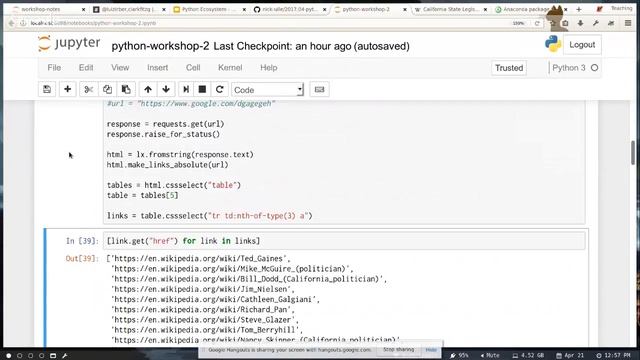Image resolution: width=640 pixels, height=360 pixels.
Task: Copy the selected cell in the toolbar
Action: [107, 89]
